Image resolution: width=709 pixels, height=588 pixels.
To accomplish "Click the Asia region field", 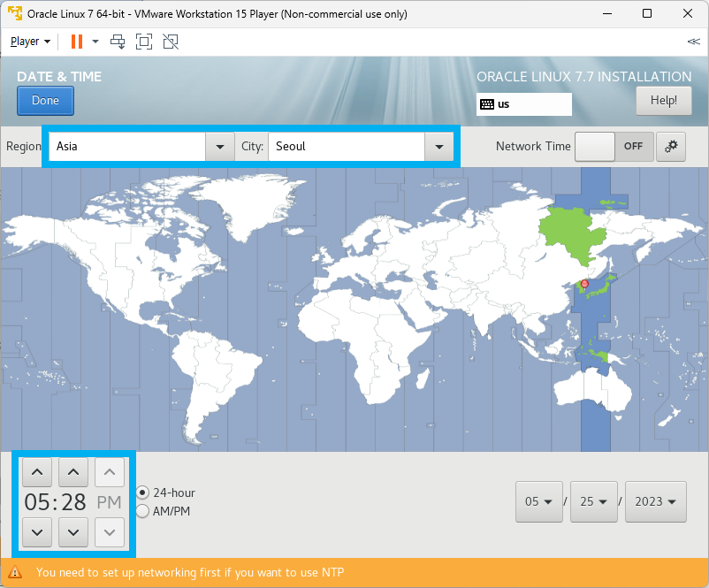I will tap(127, 147).
